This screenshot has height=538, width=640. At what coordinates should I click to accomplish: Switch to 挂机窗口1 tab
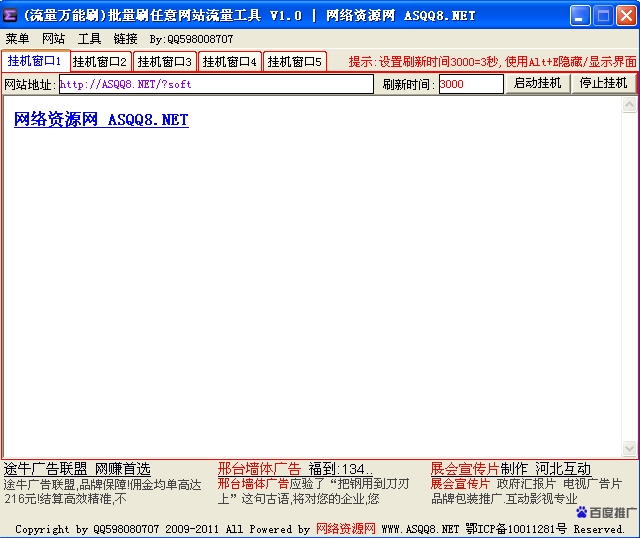(x=35, y=61)
